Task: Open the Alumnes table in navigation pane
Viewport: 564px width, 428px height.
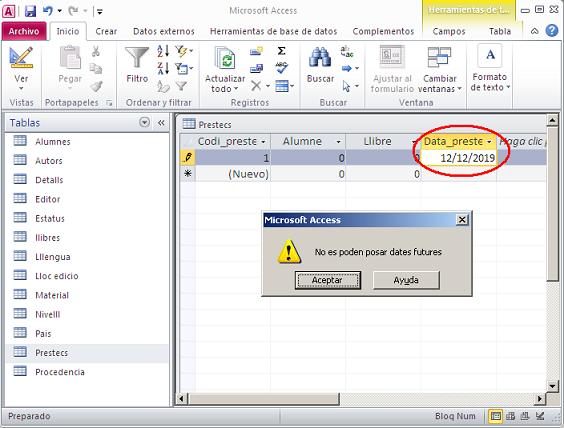Action: click(53, 142)
